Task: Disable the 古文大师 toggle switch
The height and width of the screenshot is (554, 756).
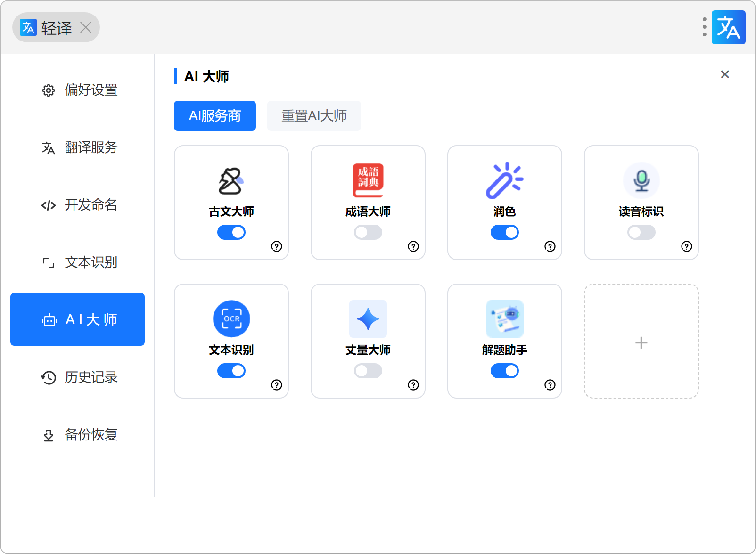Action: click(231, 232)
